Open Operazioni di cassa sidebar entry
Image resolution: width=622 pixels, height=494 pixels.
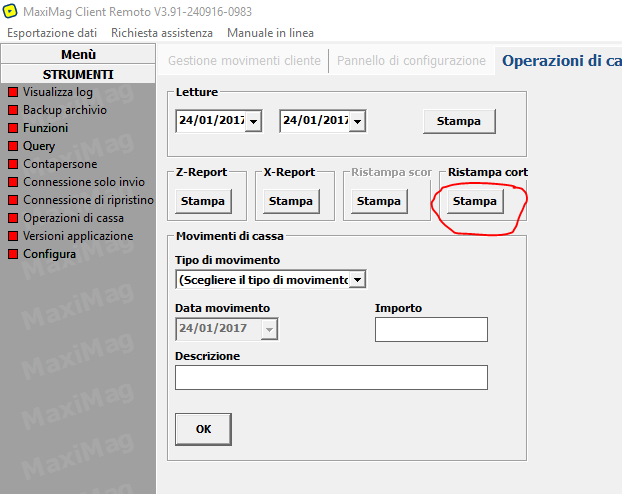tap(73, 218)
